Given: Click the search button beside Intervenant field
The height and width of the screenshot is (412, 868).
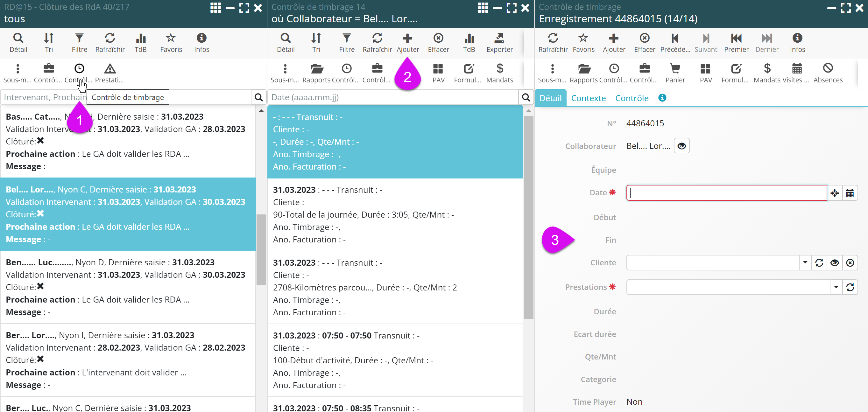Looking at the screenshot, I should (x=258, y=97).
